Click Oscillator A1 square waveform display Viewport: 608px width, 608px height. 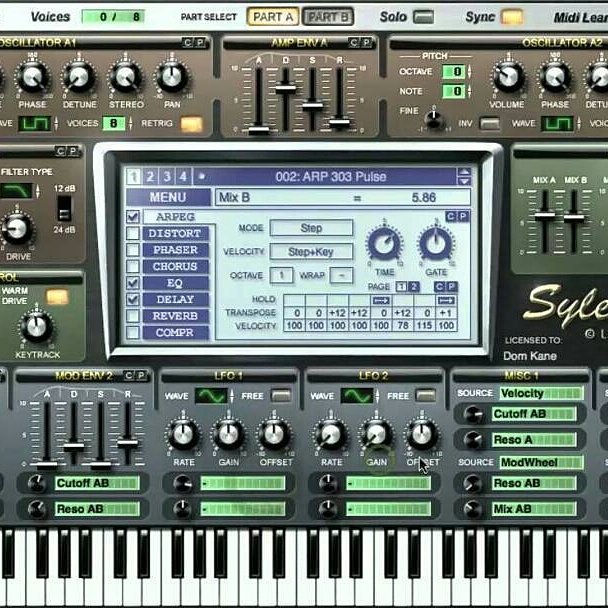pos(35,124)
